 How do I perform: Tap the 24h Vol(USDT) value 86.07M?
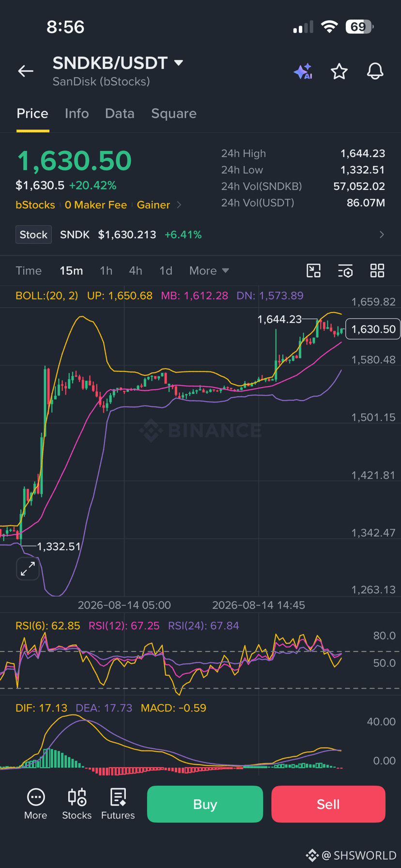point(366,203)
